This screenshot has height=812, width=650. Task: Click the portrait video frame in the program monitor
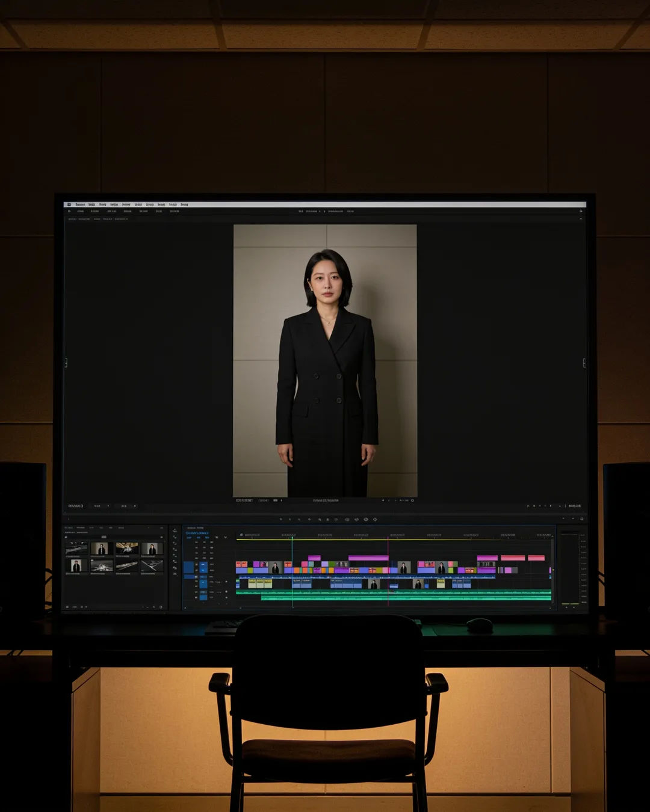(325, 360)
